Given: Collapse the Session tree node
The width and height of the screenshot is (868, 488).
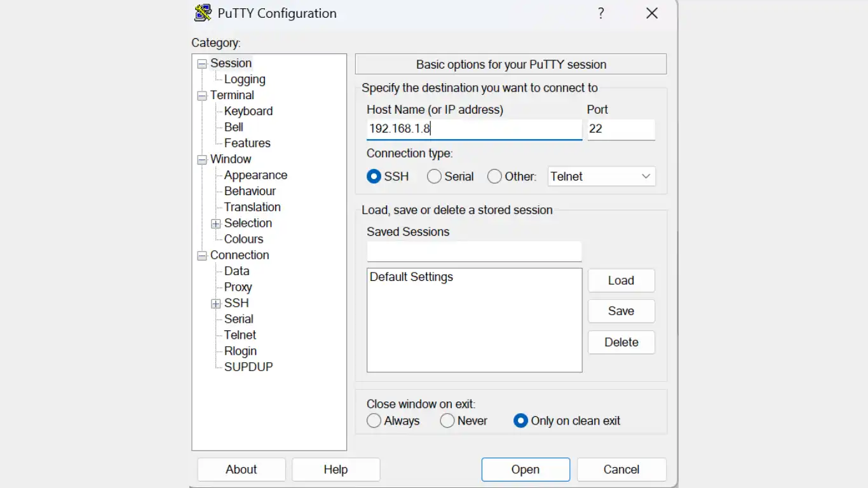Looking at the screenshot, I should [x=202, y=64].
